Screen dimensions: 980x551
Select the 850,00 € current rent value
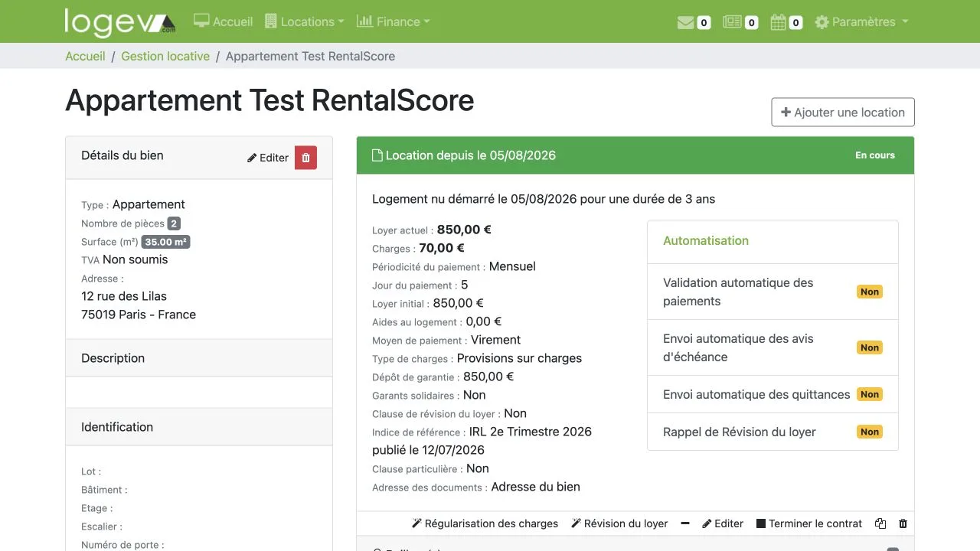pyautogui.click(x=464, y=230)
